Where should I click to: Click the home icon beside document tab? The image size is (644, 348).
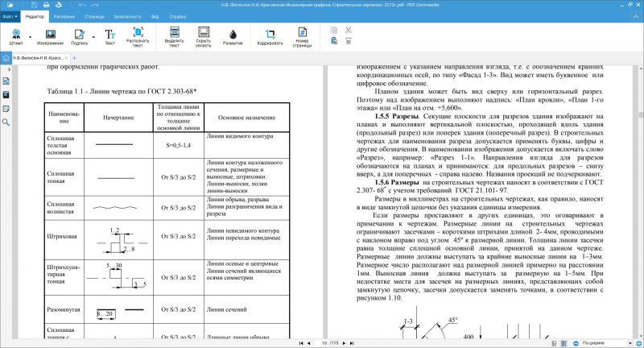[6, 58]
